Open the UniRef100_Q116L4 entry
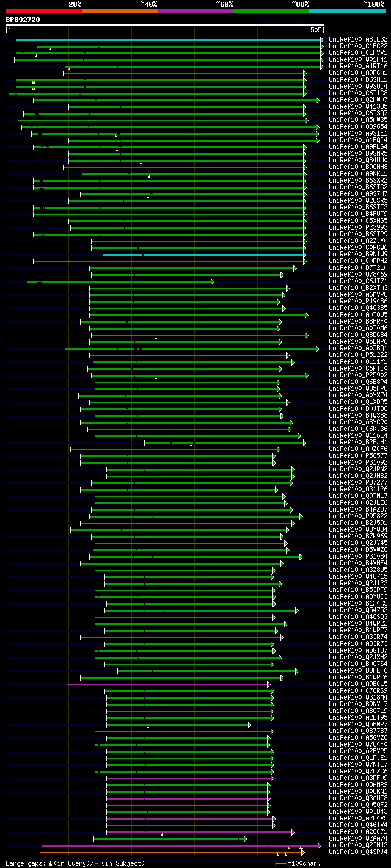This screenshot has width=391, height=868. pyautogui.click(x=358, y=436)
